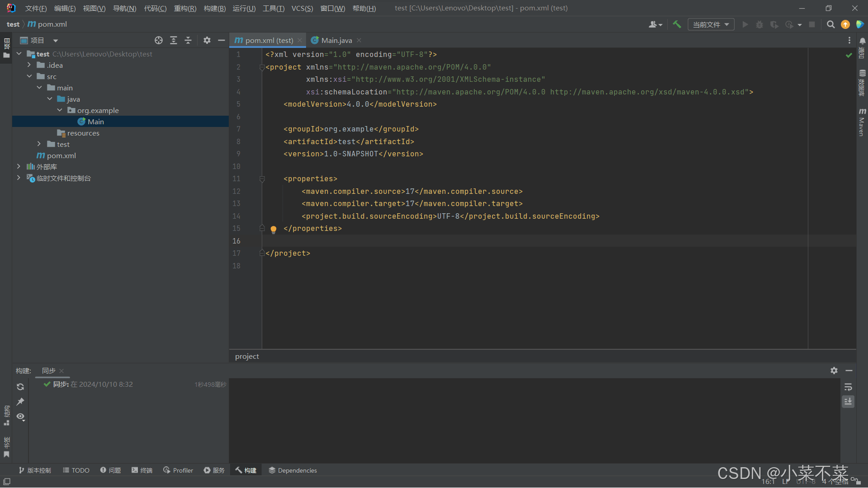The image size is (868, 488).
Task: Switch to the Main.java editor tab
Action: coord(336,40)
